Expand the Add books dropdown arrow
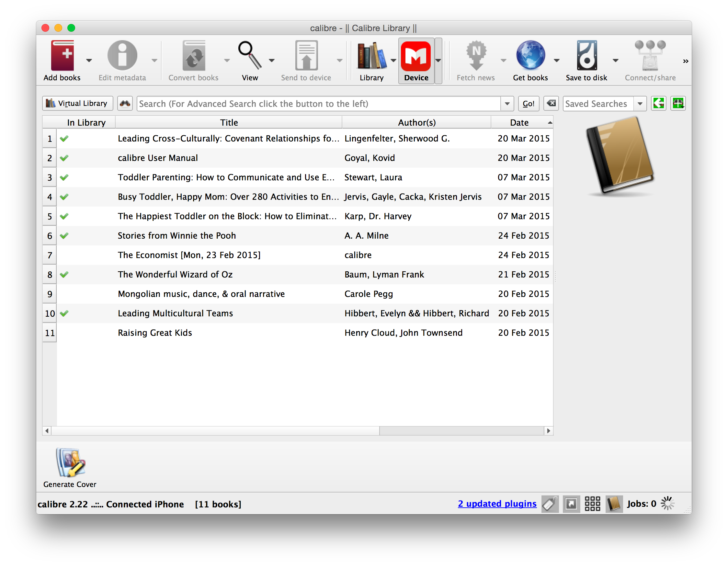The height and width of the screenshot is (566, 728). tap(89, 60)
